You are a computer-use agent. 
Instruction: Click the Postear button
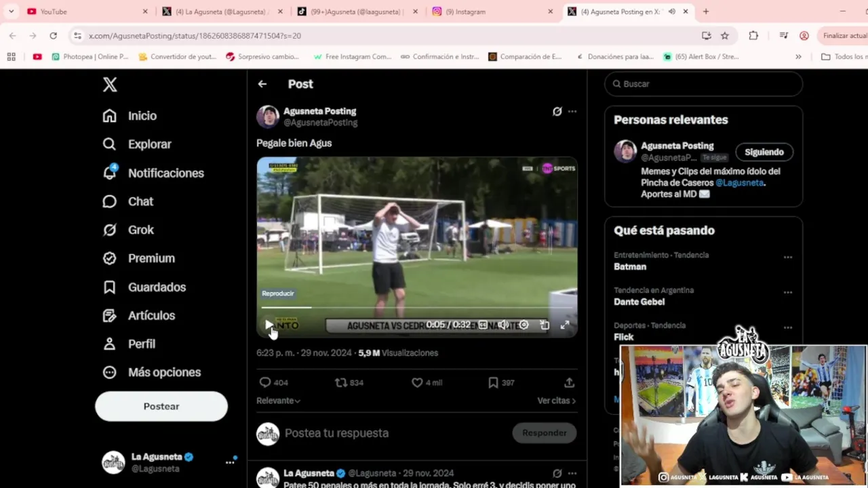(161, 406)
